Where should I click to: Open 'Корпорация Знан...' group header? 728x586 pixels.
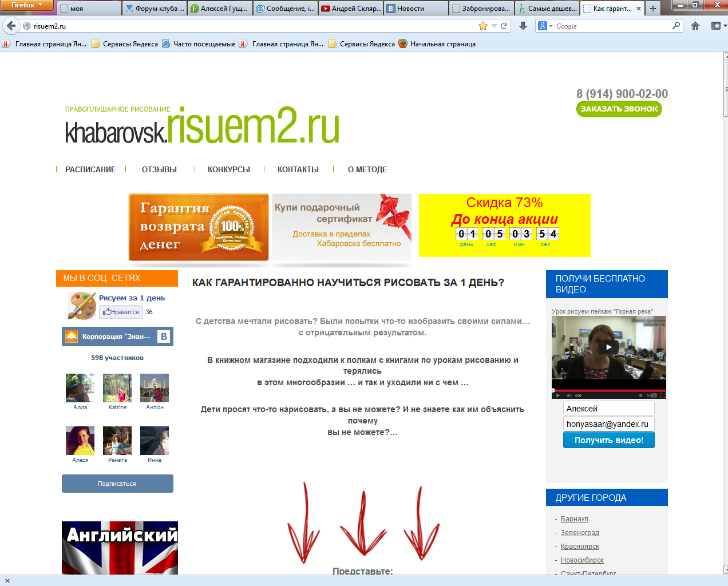pyautogui.click(x=117, y=336)
